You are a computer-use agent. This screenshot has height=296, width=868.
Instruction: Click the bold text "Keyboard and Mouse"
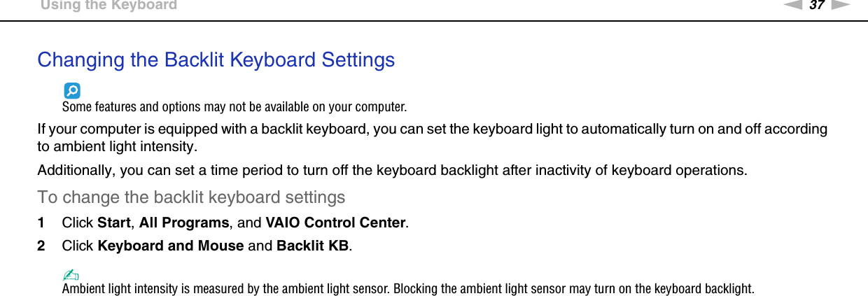(171, 246)
